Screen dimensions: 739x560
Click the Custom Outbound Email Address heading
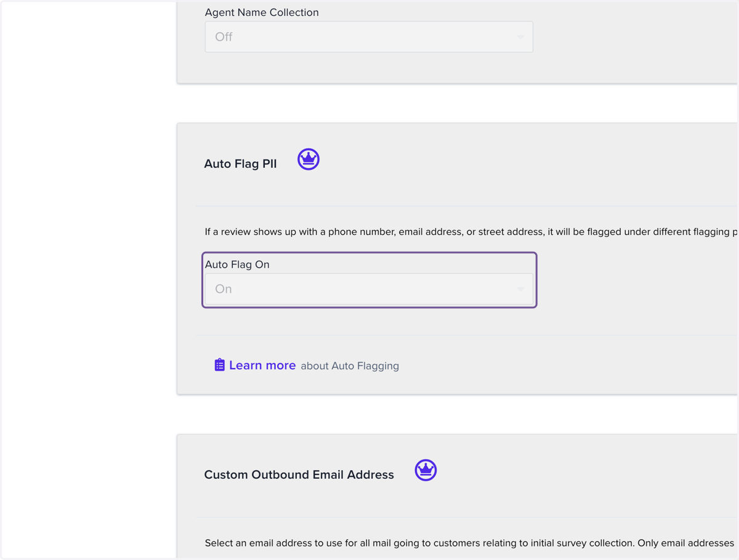(299, 474)
